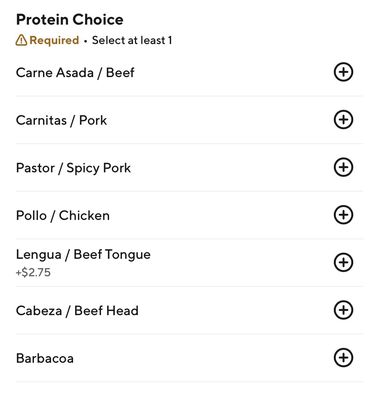Viewport: 372px width, 400px height.
Task: Click the +$2.75 upcharge price text
Action: [x=33, y=272]
